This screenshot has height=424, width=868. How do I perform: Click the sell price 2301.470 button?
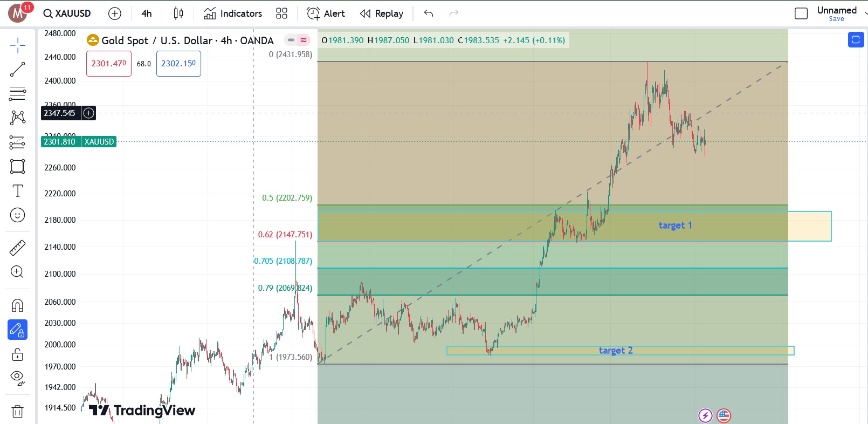[109, 64]
